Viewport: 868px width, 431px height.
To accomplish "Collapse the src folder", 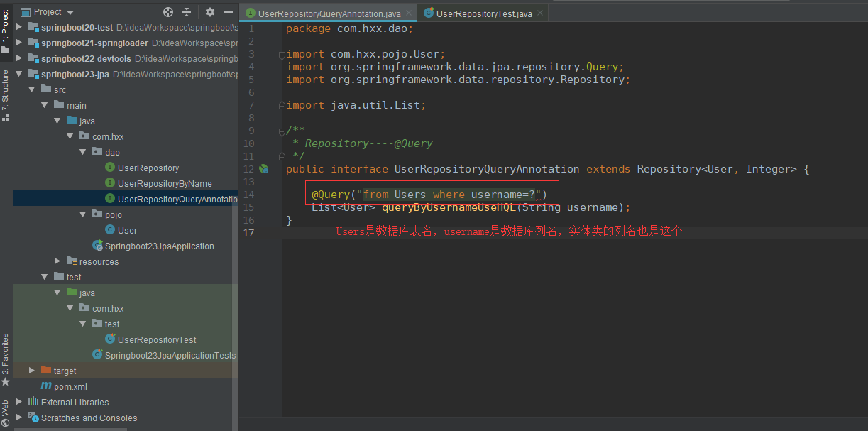I will click(x=31, y=89).
